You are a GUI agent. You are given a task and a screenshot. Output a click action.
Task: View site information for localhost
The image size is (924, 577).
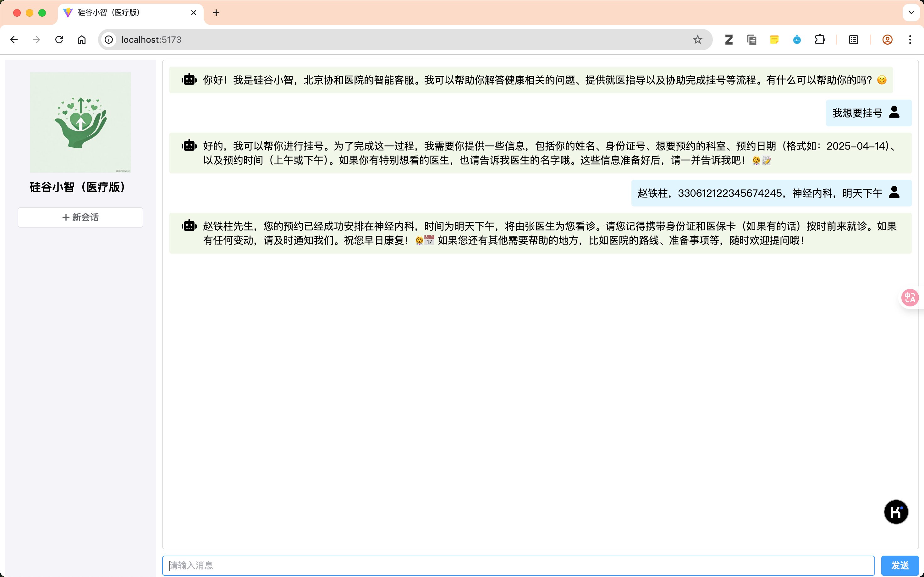109,40
